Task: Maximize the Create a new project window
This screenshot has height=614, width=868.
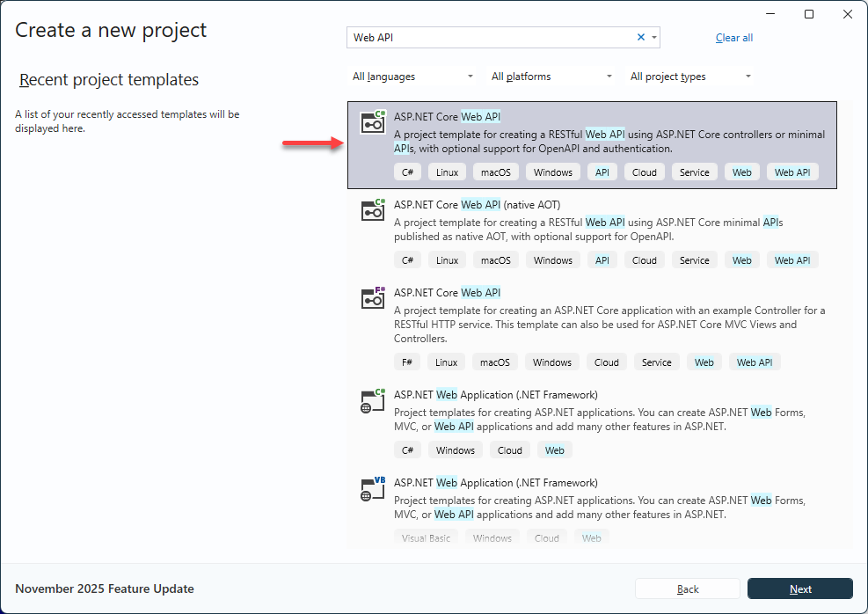Action: point(809,14)
